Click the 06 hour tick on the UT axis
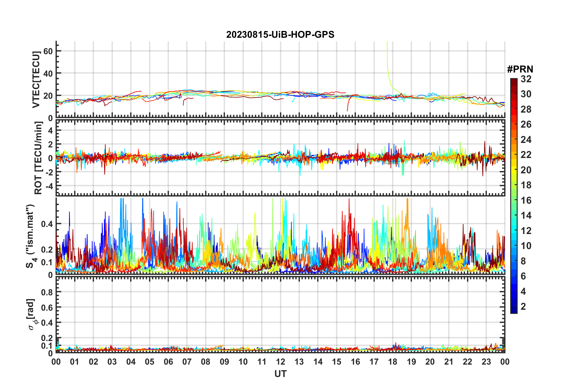This screenshot has width=561, height=392. pos(168,362)
